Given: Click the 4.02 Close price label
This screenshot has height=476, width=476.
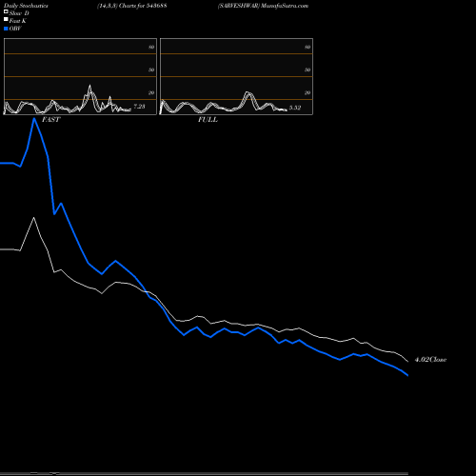Looking at the screenshot, I should click(430, 360).
